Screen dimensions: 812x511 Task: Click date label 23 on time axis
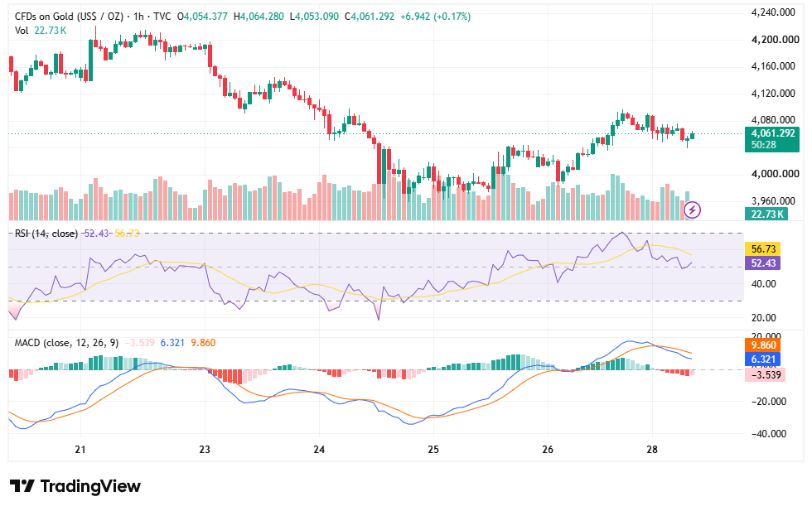205,450
